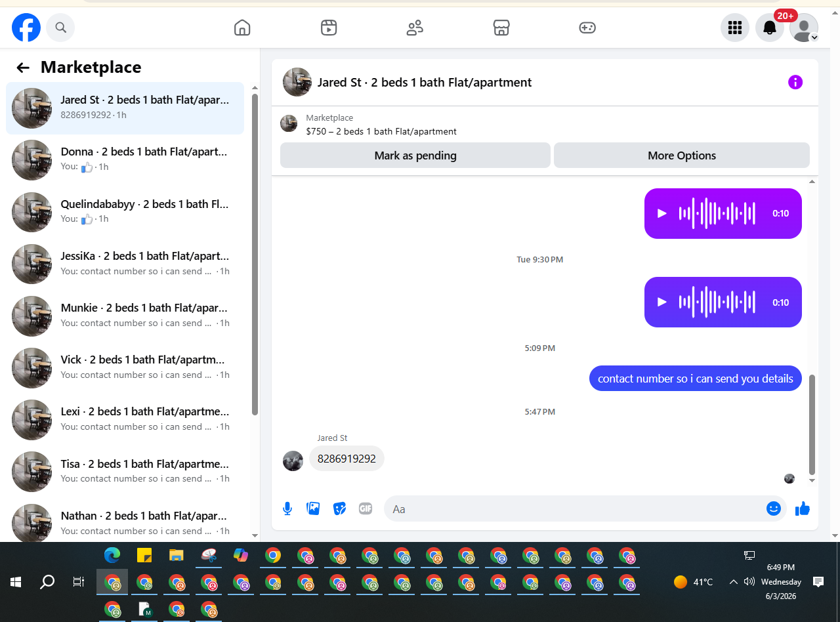Open the GIF picker

[366, 508]
